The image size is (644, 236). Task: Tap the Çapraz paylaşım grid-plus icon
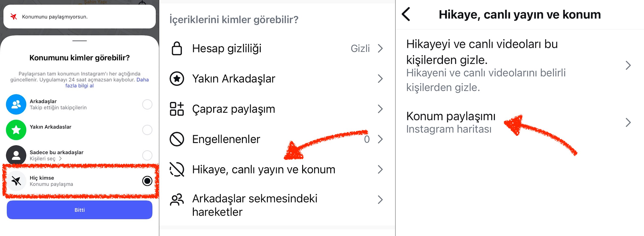(x=177, y=109)
